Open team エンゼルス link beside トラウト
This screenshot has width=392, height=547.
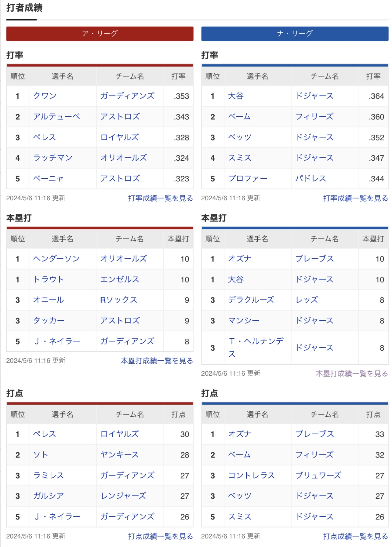pyautogui.click(x=120, y=279)
